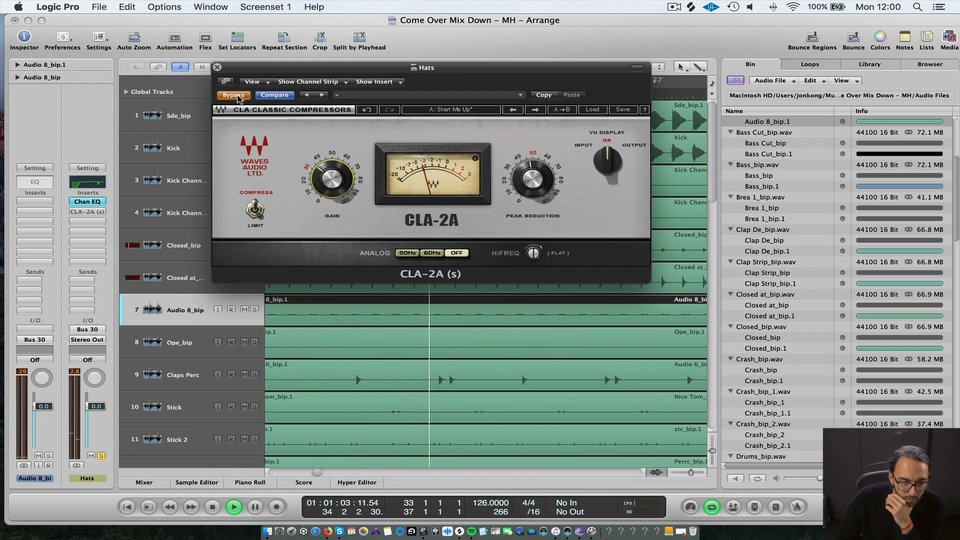Select Analog OFF option
This screenshot has height=540, width=960.
(457, 253)
